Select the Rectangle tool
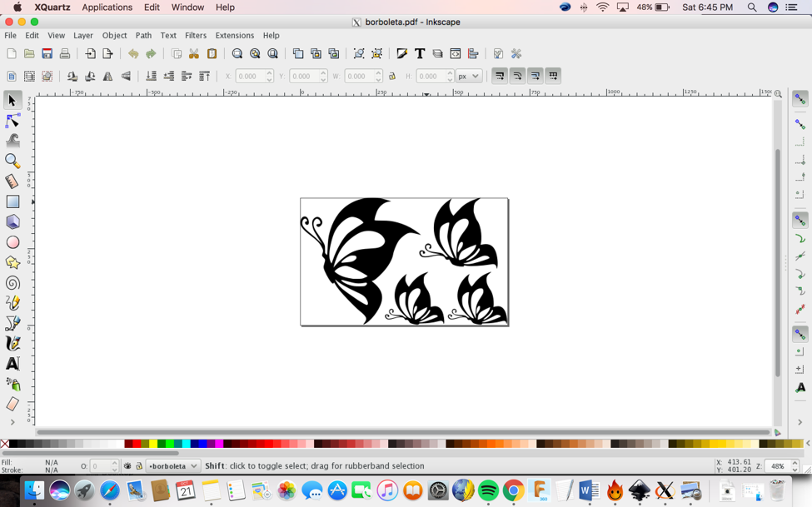 [x=12, y=201]
